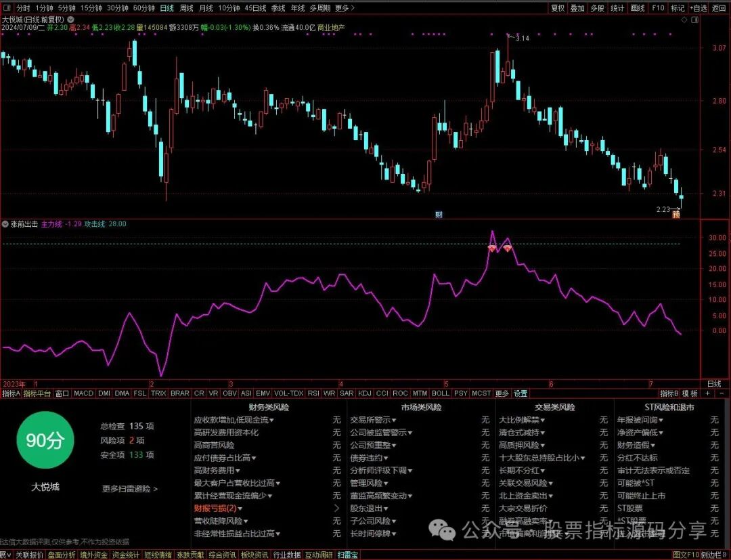Click the 模板 template button
Image resolution: width=731 pixels, height=560 pixels.
[x=690, y=393]
